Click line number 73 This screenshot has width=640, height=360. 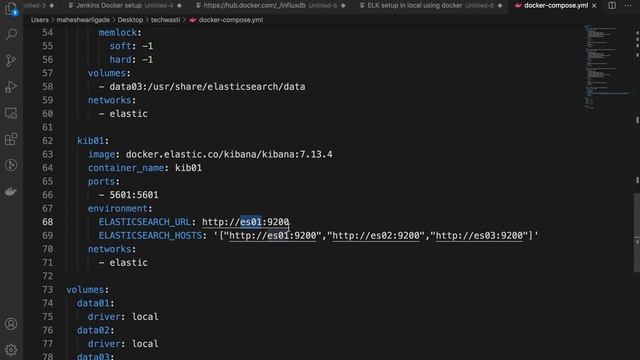(48, 290)
